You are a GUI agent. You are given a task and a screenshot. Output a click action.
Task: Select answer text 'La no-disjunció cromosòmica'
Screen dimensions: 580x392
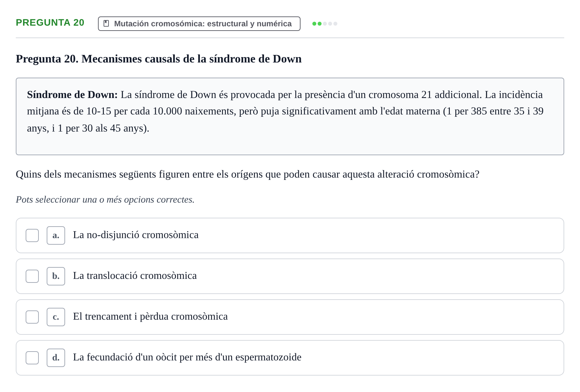136,235
